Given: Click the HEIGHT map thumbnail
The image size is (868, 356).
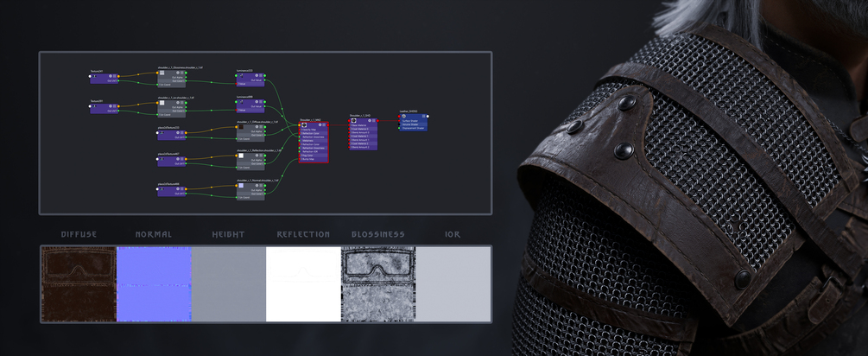Looking at the screenshot, I should click(x=229, y=284).
